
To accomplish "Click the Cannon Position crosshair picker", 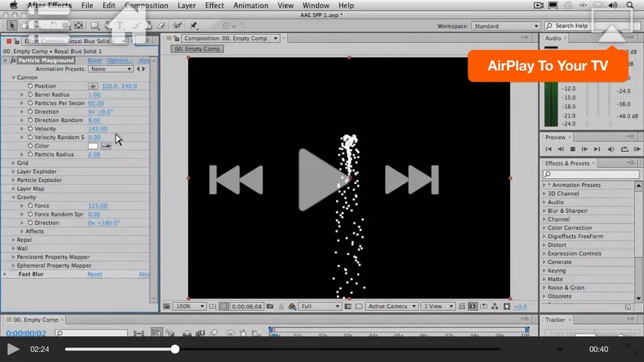I will (93, 86).
